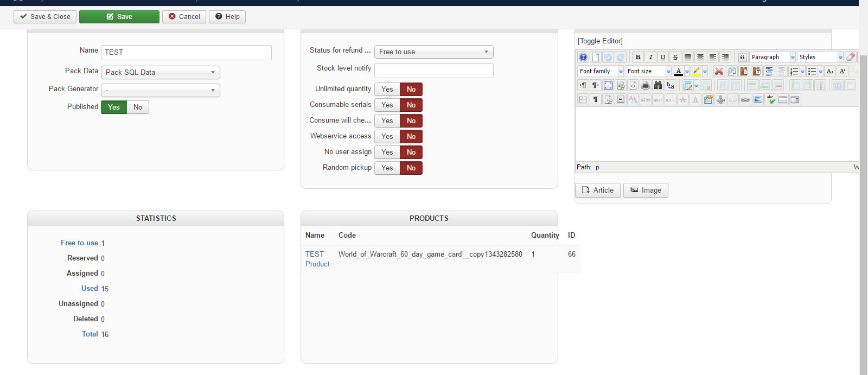Click the green Save button
Screen dimensions: 868x375
[119, 17]
